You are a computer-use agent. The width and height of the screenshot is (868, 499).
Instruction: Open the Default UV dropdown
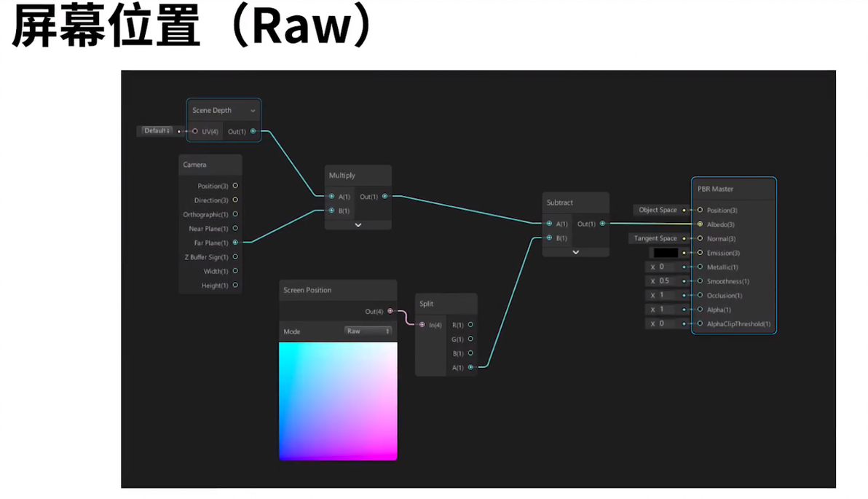point(157,130)
